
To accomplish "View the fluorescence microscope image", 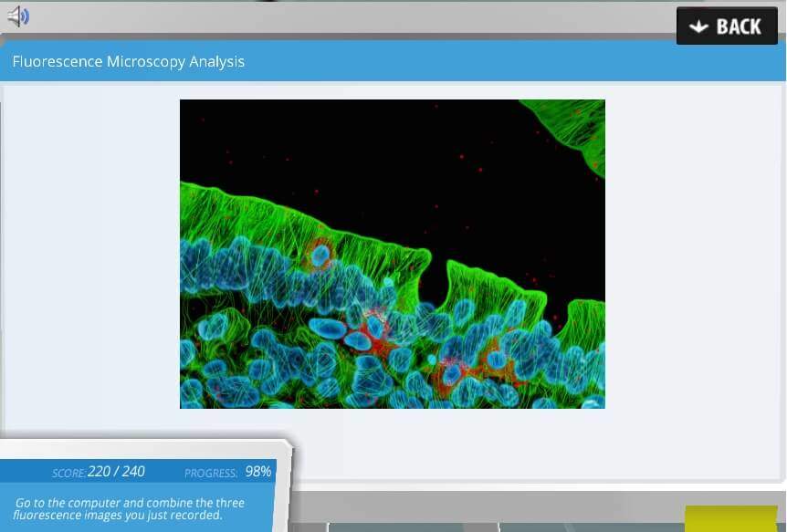I will [x=392, y=253].
